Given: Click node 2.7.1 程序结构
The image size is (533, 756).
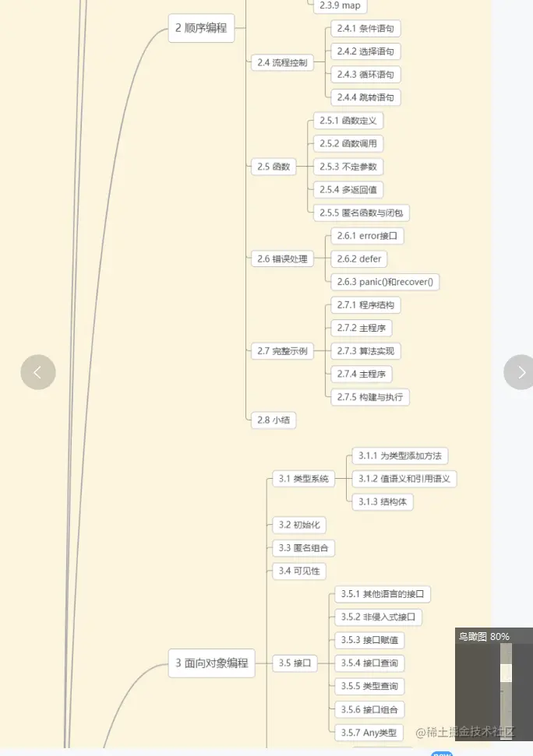Looking at the screenshot, I should pyautogui.click(x=365, y=305).
